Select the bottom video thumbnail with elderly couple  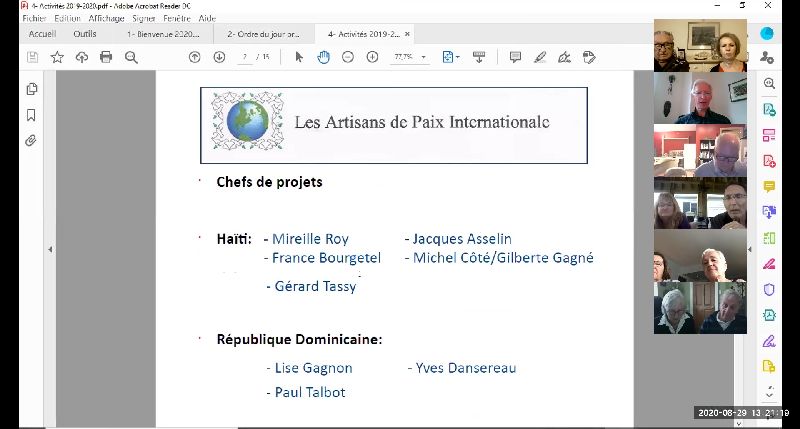[x=700, y=308]
